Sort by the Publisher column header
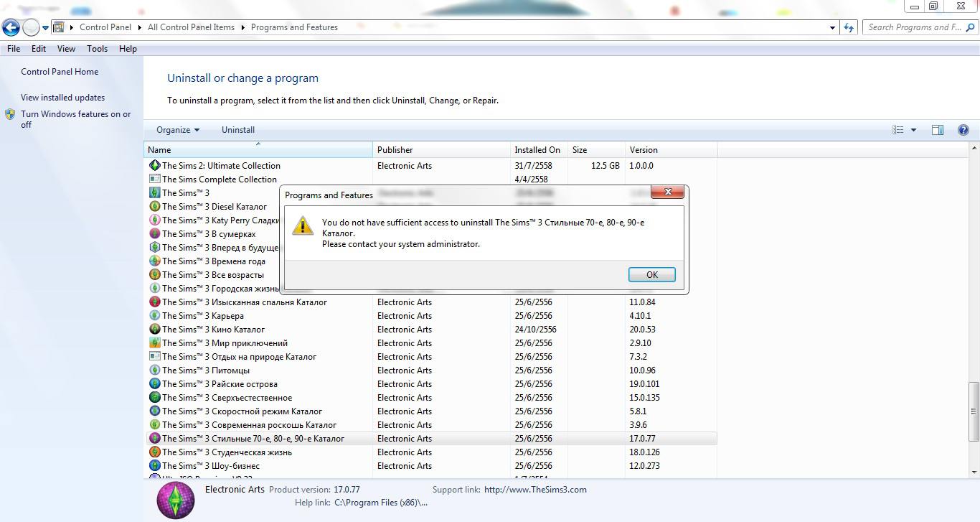The height and width of the screenshot is (522, 980). pyautogui.click(x=441, y=150)
